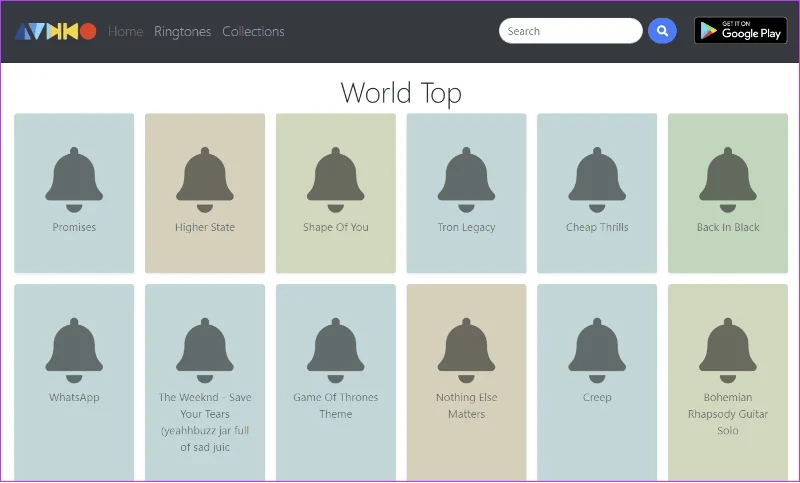Open the Shape Of You bell icon
Viewport: 800px width, 483px height.
(x=335, y=180)
